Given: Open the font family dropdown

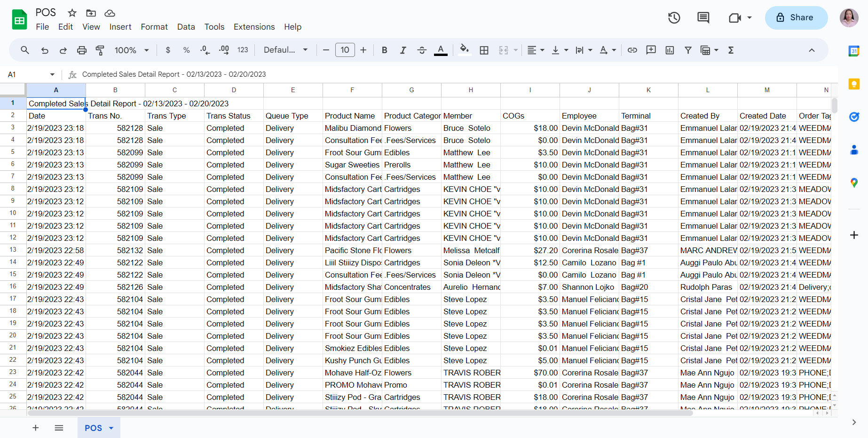Looking at the screenshot, I should click(x=285, y=50).
